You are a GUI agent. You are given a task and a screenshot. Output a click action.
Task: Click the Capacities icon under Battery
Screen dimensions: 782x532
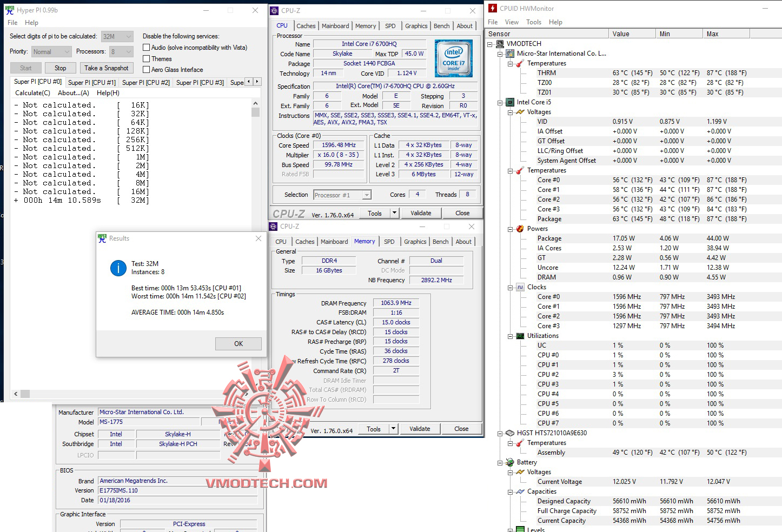[x=520, y=491]
